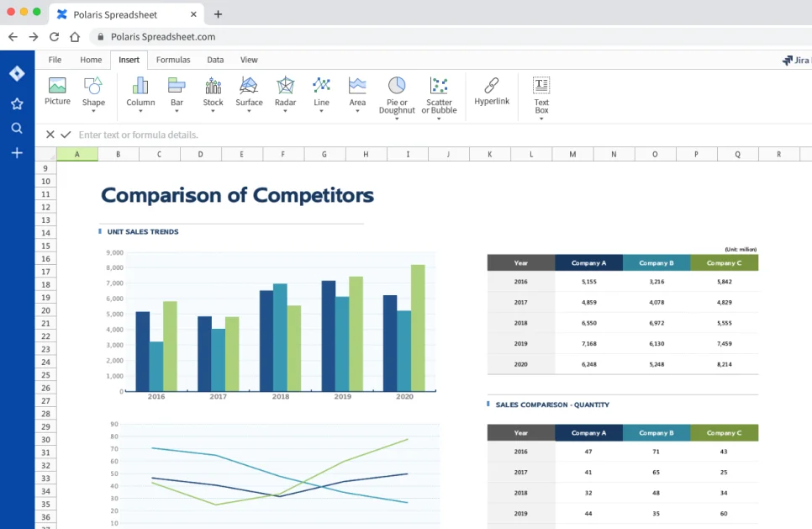This screenshot has width=812, height=529.
Task: Open the Pie or Doughnut dropdown arrow
Action: point(397,119)
